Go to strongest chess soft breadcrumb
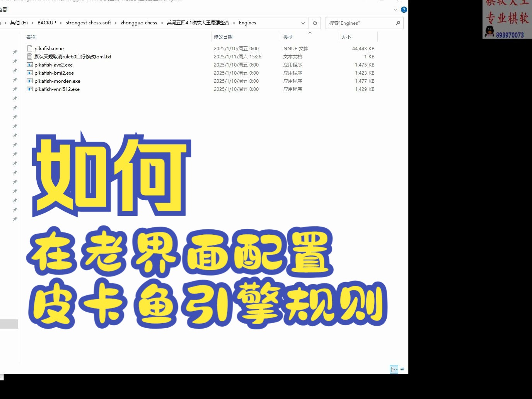532x399 pixels. pos(88,23)
